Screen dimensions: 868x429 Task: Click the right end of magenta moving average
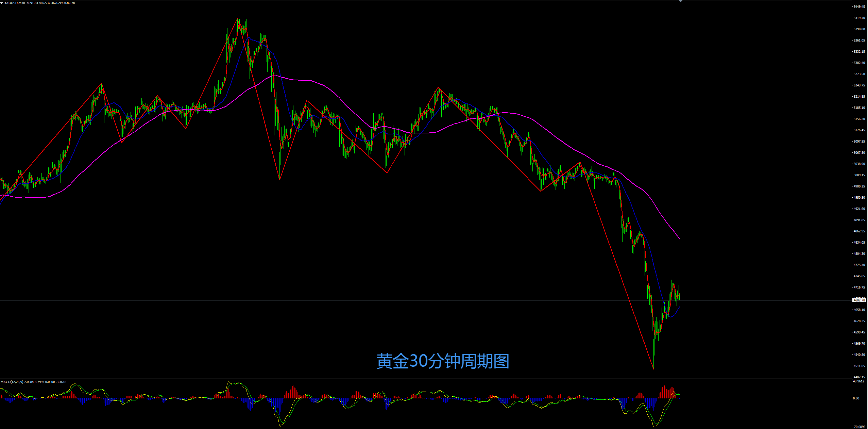[680, 239]
